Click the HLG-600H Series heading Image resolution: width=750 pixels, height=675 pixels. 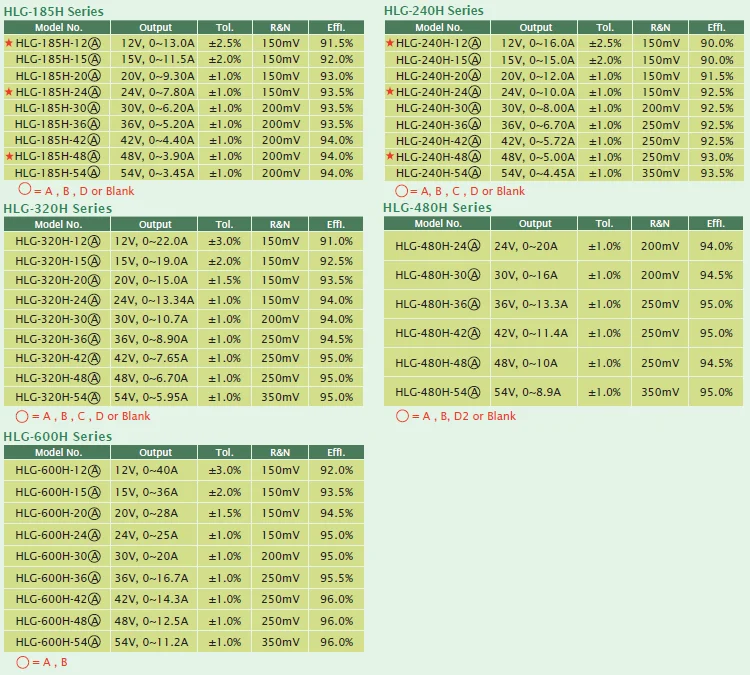point(58,436)
